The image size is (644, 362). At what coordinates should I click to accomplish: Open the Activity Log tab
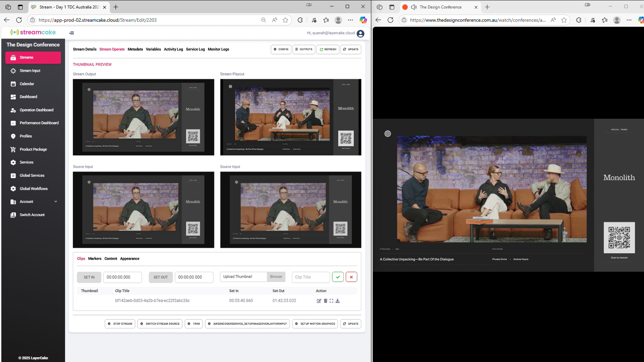click(173, 49)
